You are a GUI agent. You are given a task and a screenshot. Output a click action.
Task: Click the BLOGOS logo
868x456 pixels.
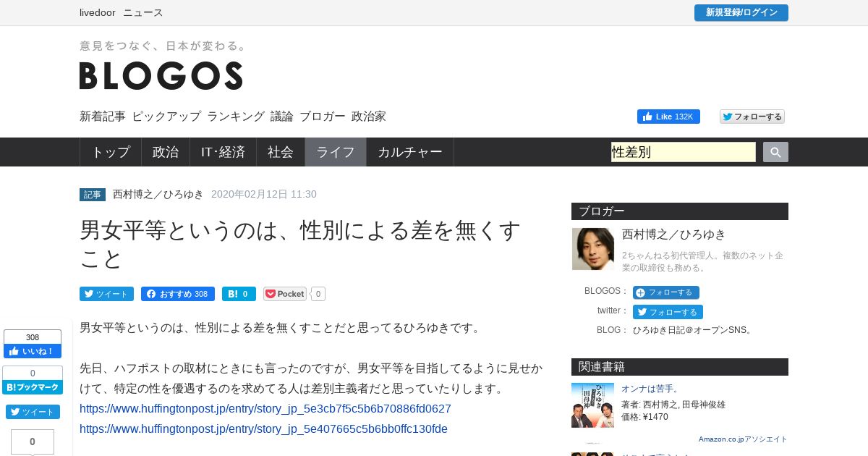[x=161, y=76]
